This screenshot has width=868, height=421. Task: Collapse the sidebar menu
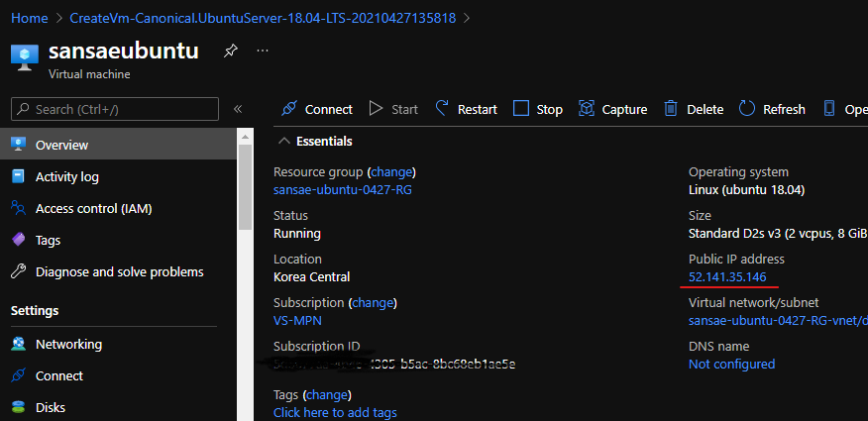238,109
